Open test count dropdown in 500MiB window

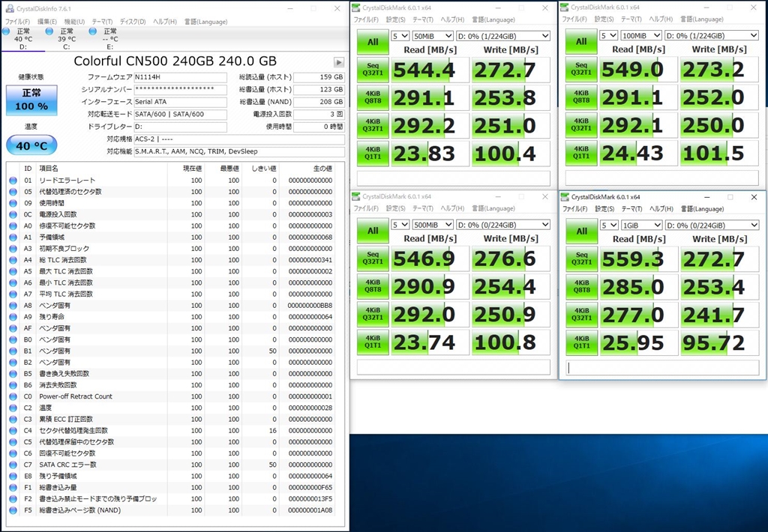click(x=400, y=225)
